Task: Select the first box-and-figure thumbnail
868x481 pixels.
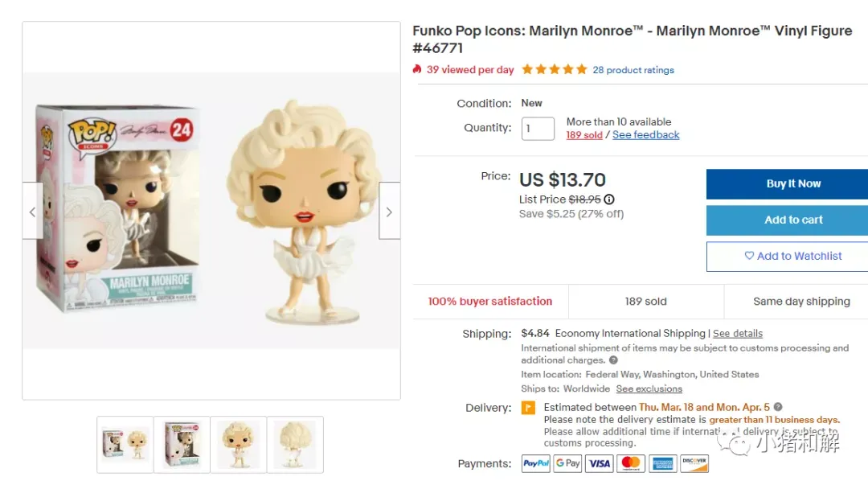Action: click(x=125, y=445)
